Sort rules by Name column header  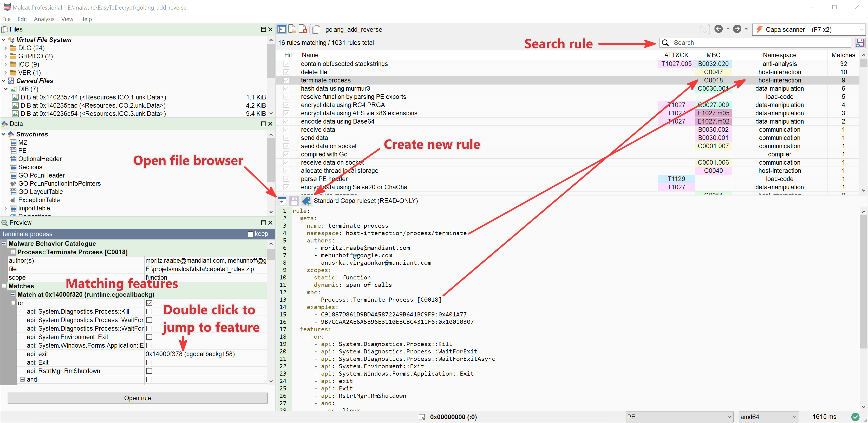479,55
